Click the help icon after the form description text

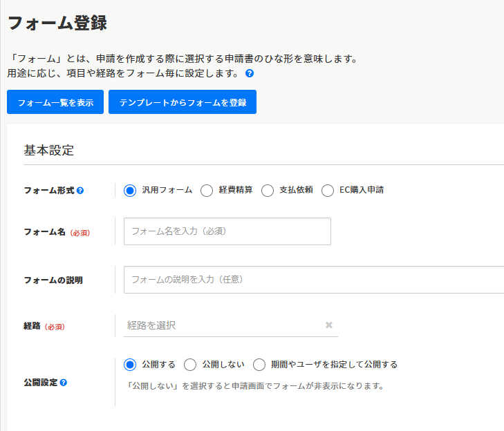click(250, 73)
